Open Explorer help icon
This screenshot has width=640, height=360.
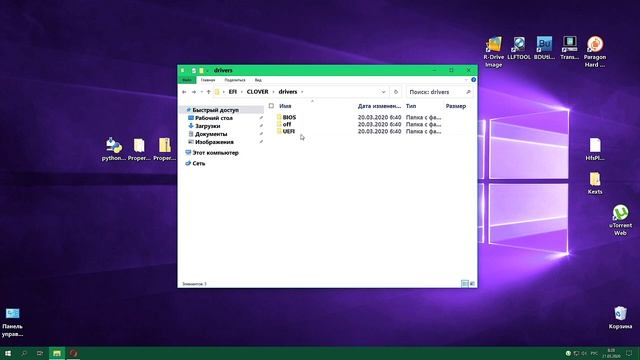pyautogui.click(x=473, y=80)
